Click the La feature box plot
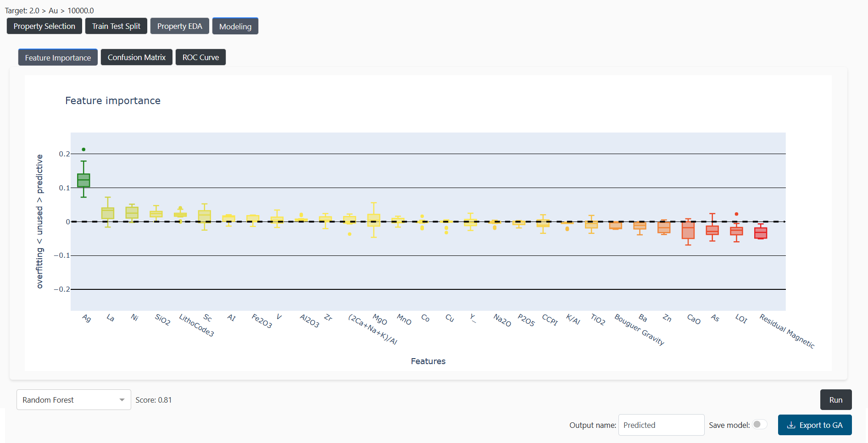 tap(108, 213)
